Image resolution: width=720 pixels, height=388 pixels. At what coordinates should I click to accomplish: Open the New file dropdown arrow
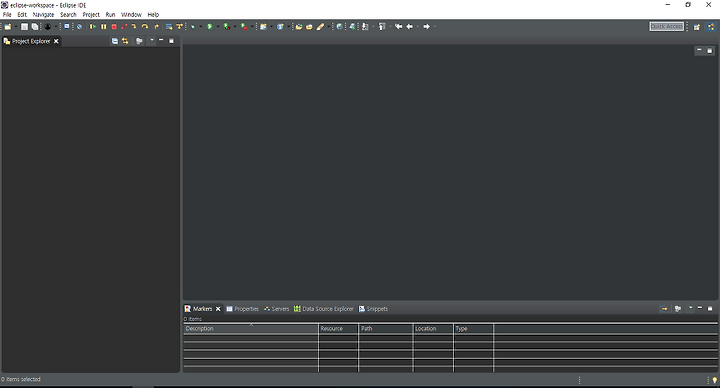tap(16, 27)
